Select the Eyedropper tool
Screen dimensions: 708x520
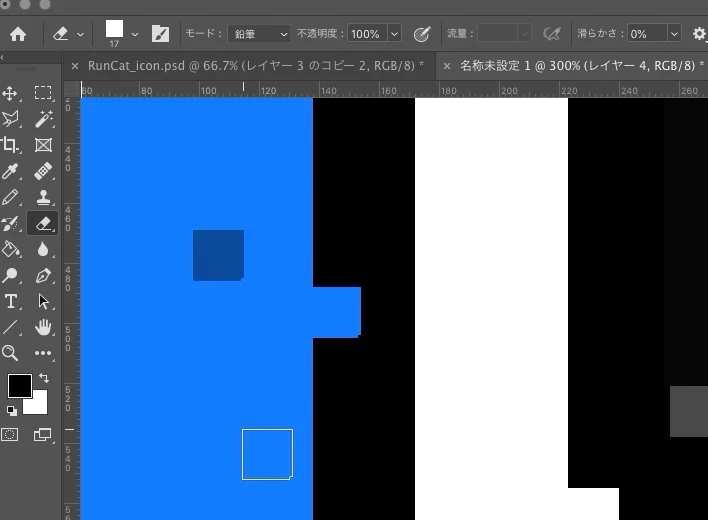[x=11, y=172]
